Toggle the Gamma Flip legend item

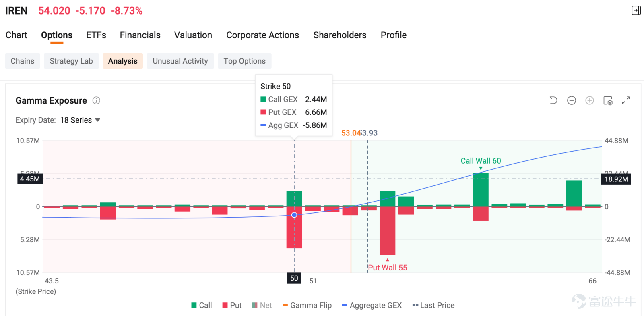pos(307,305)
